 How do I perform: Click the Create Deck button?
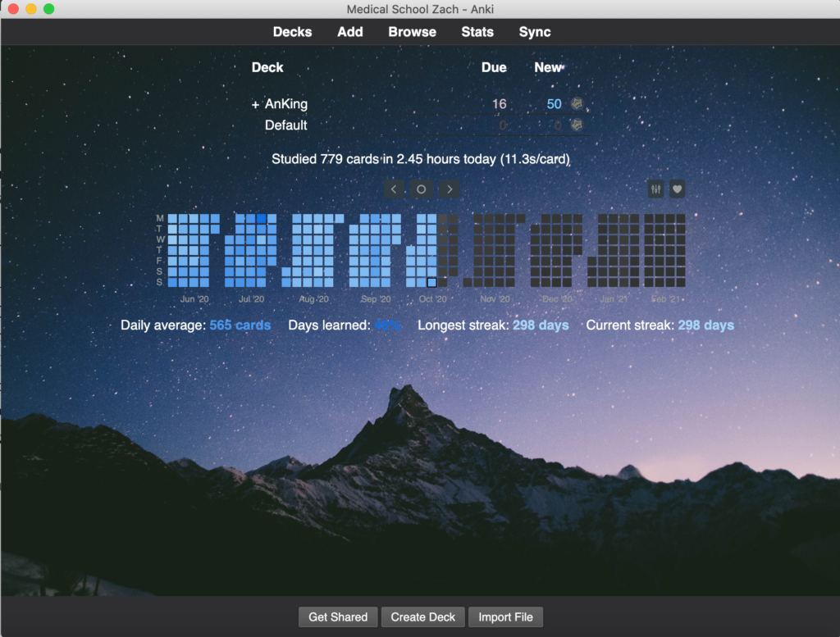[x=422, y=617]
